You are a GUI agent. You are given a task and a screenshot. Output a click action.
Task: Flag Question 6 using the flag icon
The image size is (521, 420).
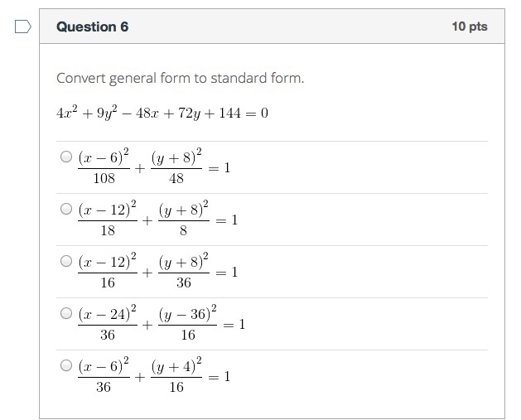[22, 27]
